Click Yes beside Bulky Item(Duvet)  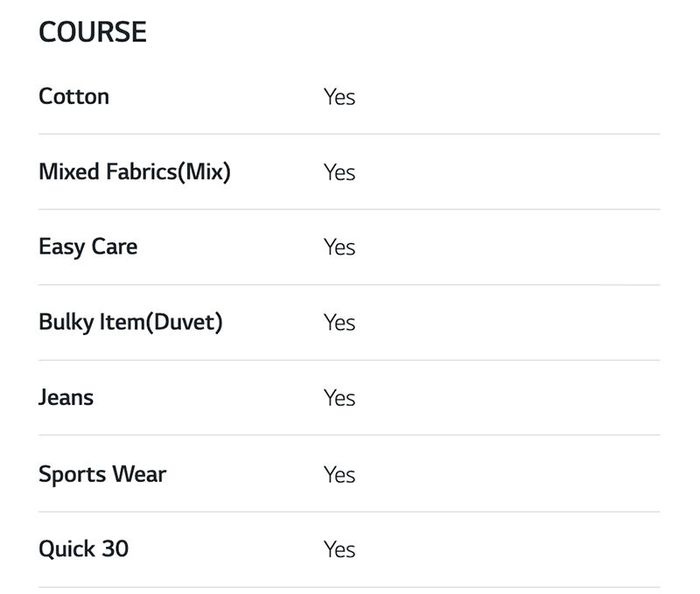(x=339, y=323)
